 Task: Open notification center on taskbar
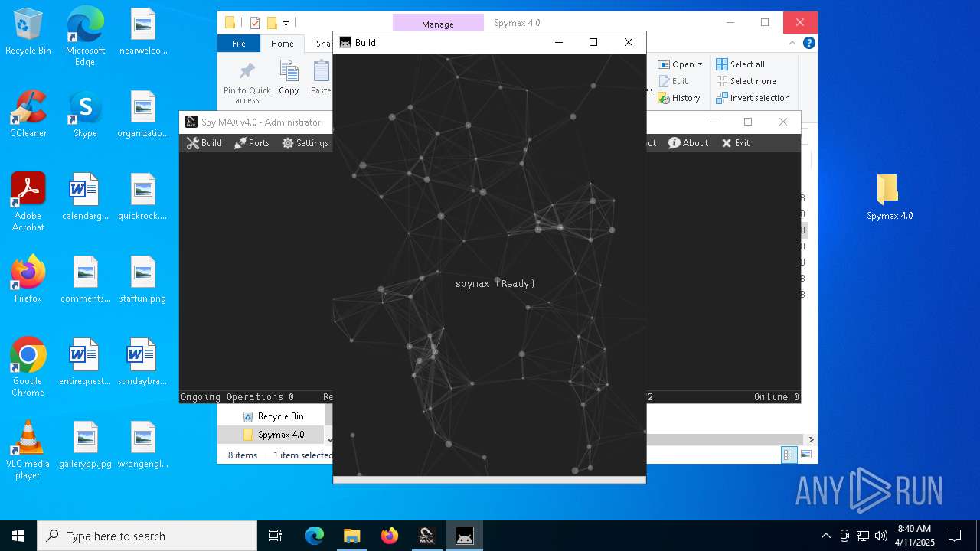tap(955, 536)
